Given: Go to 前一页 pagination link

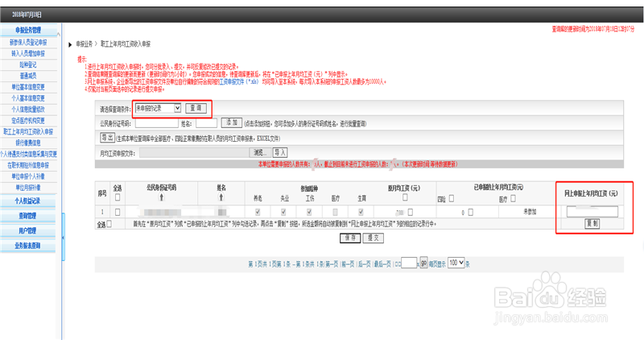Looking at the screenshot, I should coord(348,264).
